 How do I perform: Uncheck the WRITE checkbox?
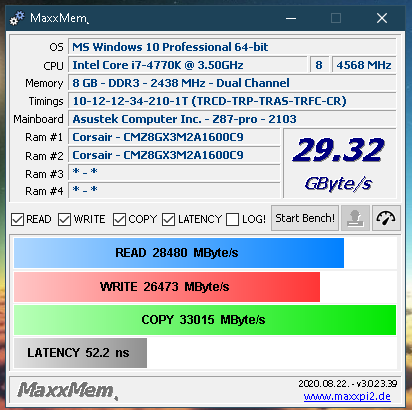click(x=64, y=219)
